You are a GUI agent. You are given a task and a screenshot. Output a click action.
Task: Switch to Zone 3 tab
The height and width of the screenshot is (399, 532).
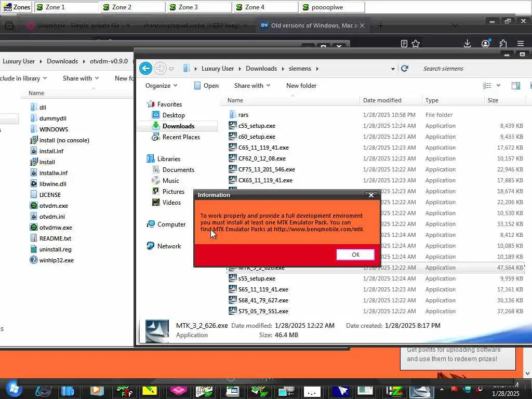(199, 7)
